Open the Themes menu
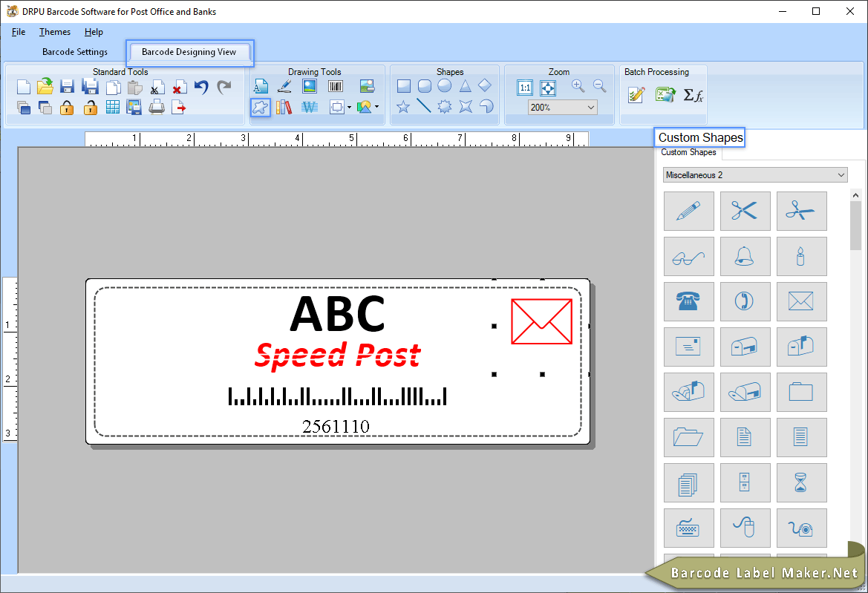The width and height of the screenshot is (868, 593). tap(55, 32)
